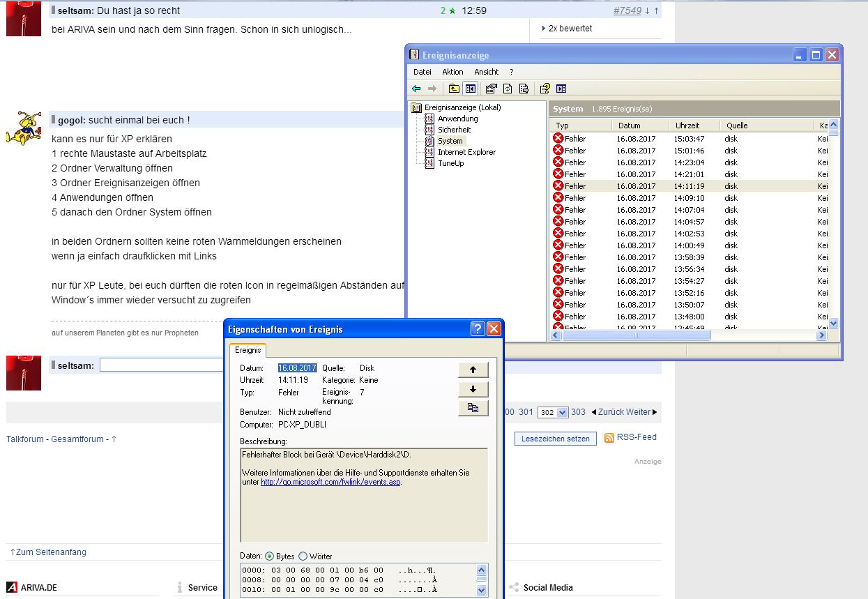The image size is (868, 599).
Task: Click the help question mark in Eigenschaften title bar
Action: 478,329
